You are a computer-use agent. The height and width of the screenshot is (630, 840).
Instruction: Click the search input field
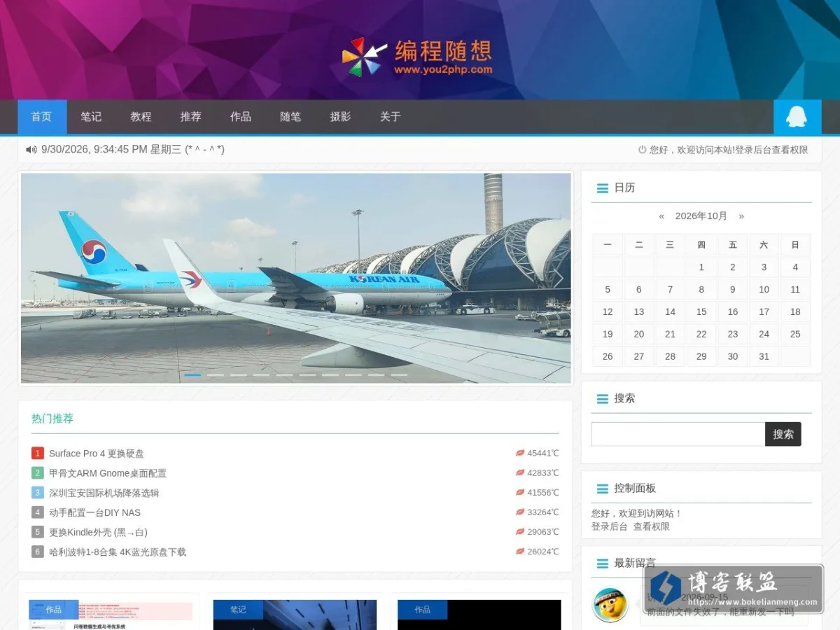click(x=678, y=434)
